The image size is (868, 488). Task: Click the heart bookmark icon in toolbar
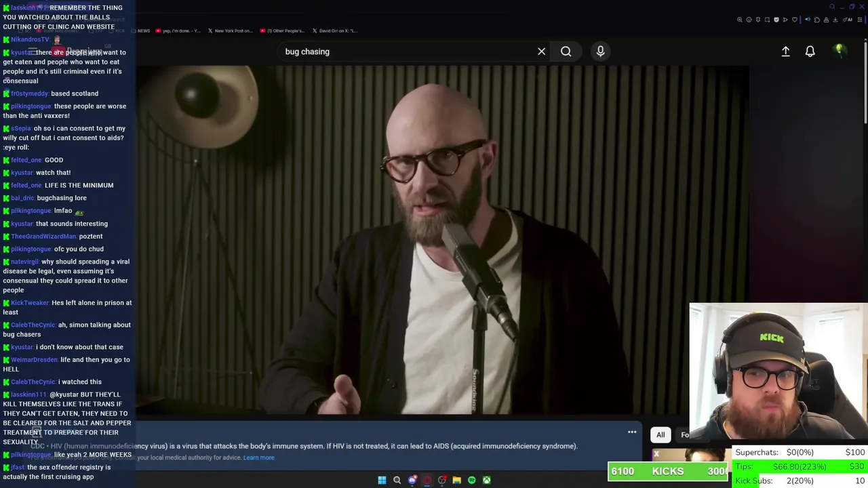point(795,20)
